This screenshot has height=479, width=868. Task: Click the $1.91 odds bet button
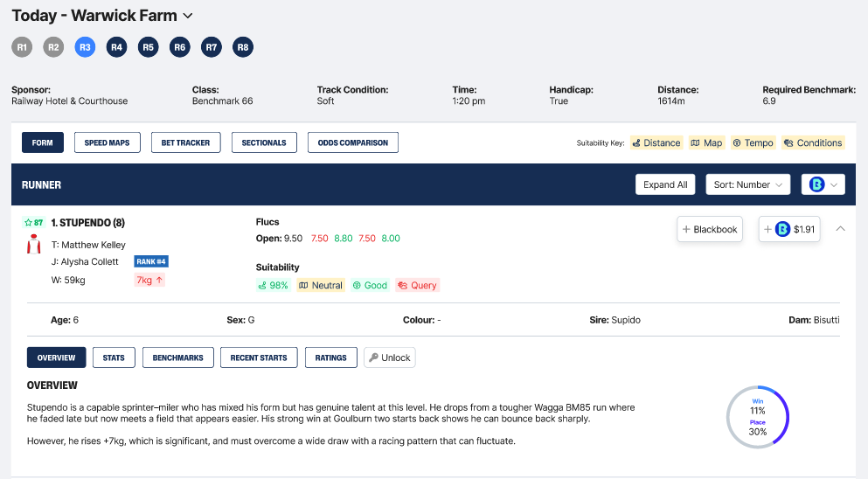[x=789, y=229]
